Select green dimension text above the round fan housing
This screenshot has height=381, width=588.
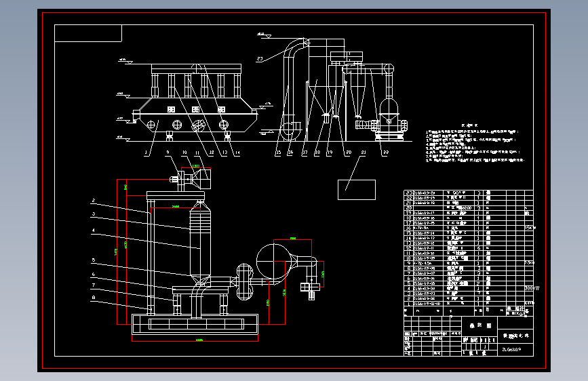coord(293,239)
